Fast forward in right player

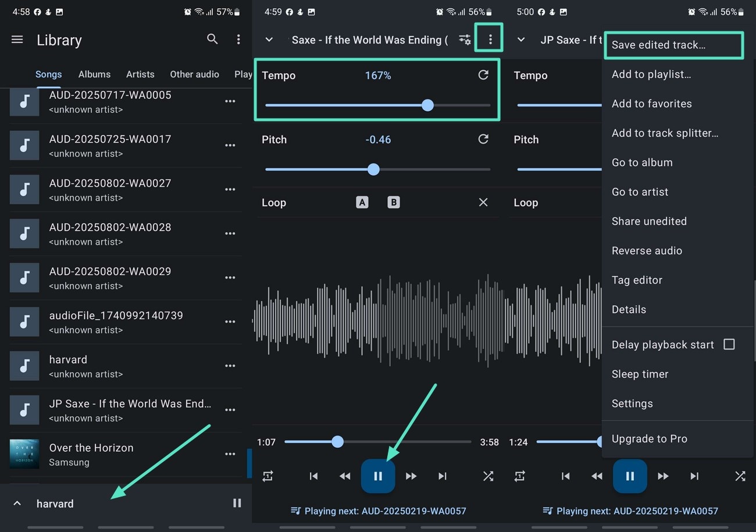pos(663,476)
